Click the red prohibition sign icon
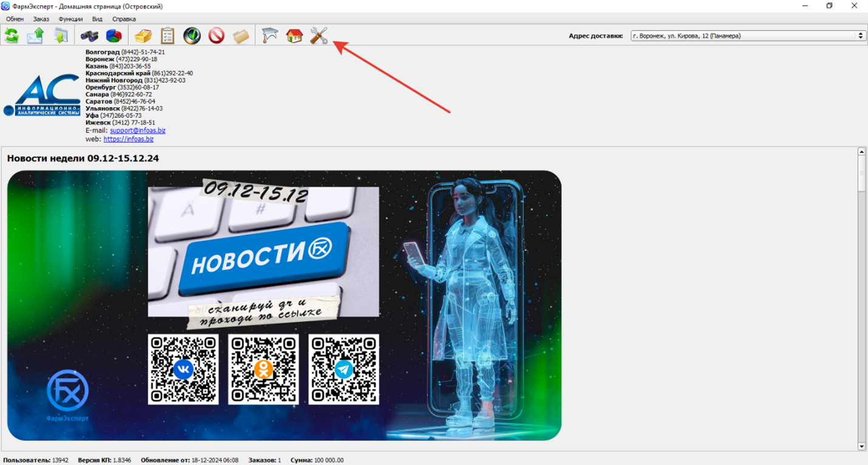The image size is (868, 465). 216,36
